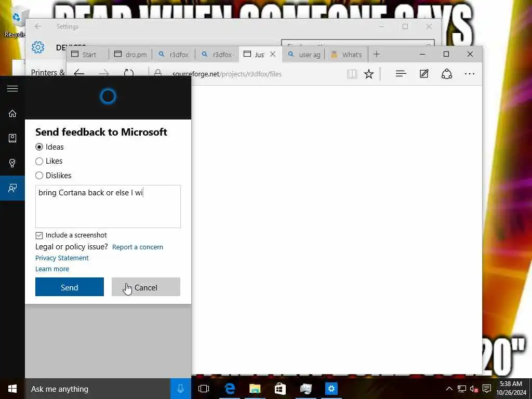Open the taskbar clock and date
This screenshot has width=532, height=399.
(x=511, y=388)
